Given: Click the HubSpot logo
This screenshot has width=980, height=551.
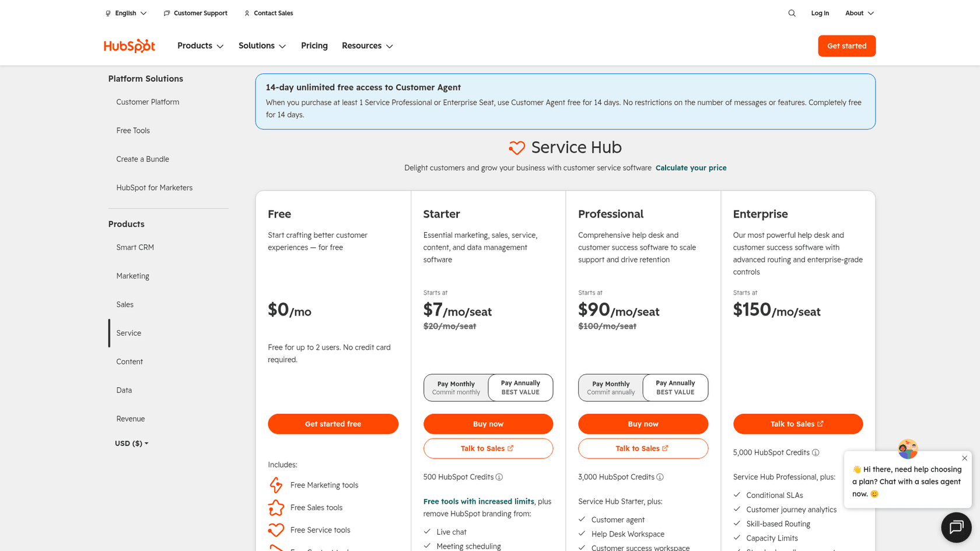Looking at the screenshot, I should [x=129, y=45].
